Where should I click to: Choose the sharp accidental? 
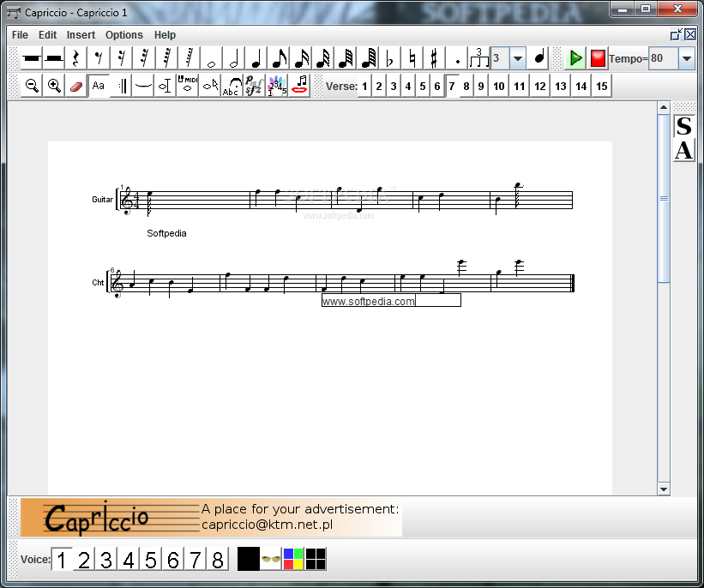click(434, 58)
